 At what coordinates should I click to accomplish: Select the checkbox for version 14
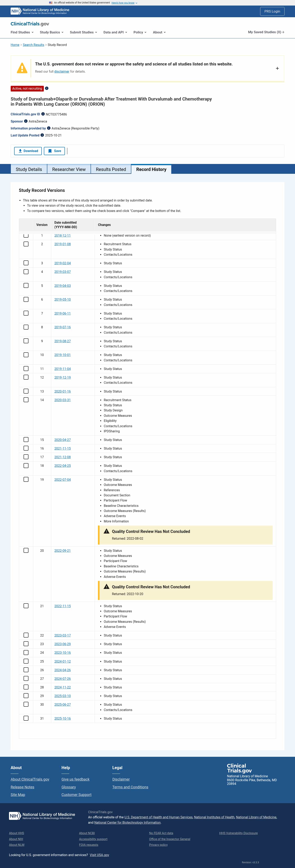26,400
